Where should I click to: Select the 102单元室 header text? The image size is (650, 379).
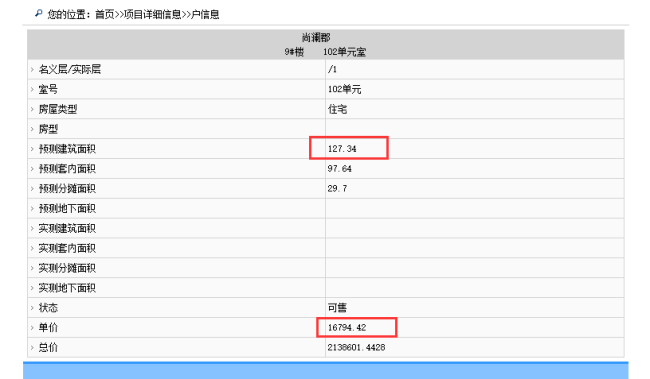(344, 52)
